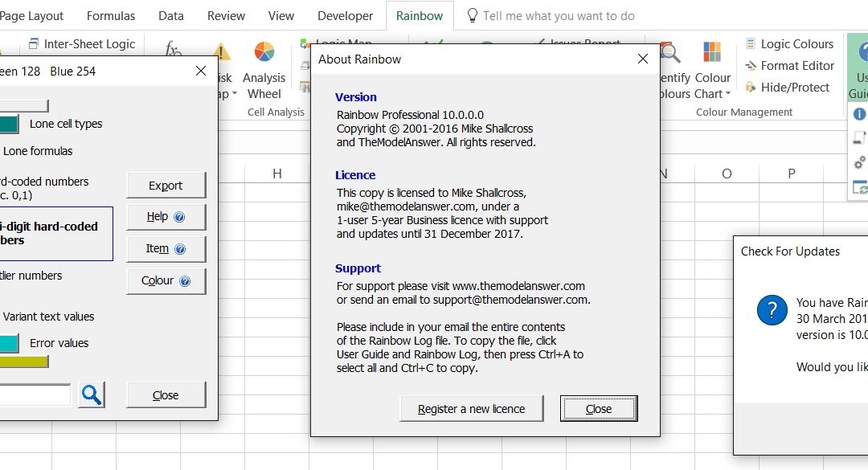Click the X on the left colour dialog
This screenshot has width=868, height=470.
[x=201, y=71]
